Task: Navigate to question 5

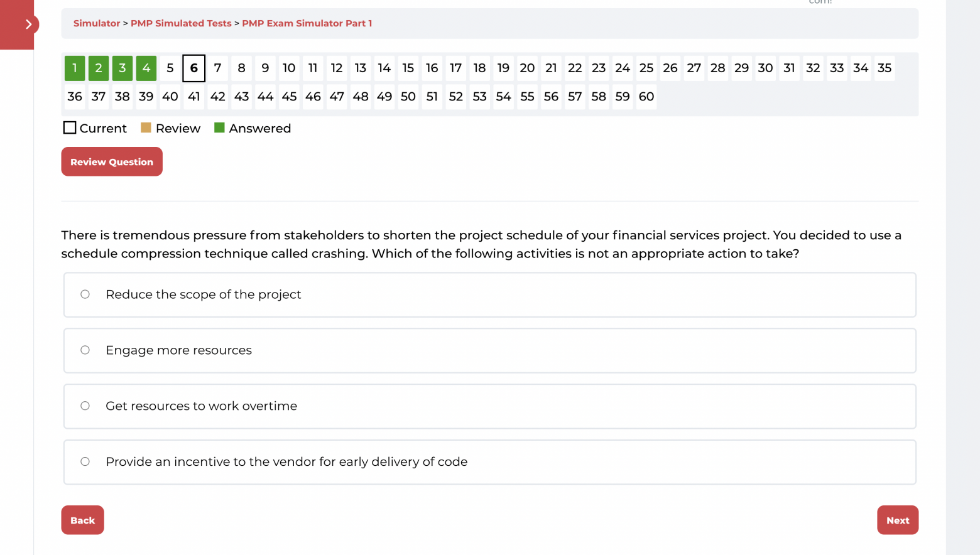Action: pos(170,68)
